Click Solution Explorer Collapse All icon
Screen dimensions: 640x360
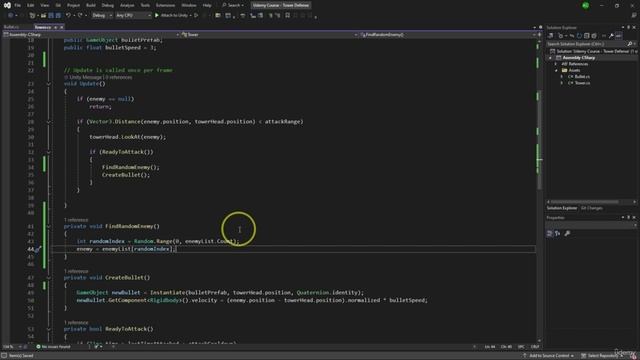pos(587,36)
